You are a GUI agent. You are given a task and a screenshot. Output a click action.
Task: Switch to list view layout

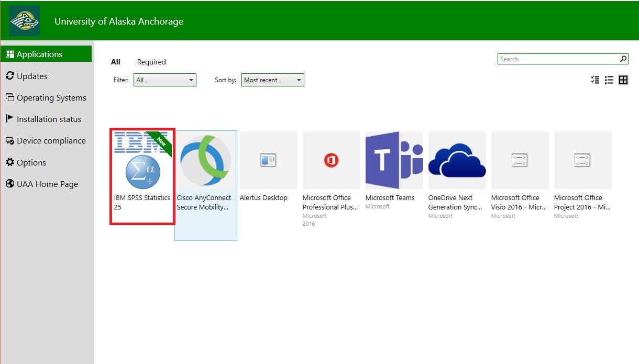(x=609, y=80)
